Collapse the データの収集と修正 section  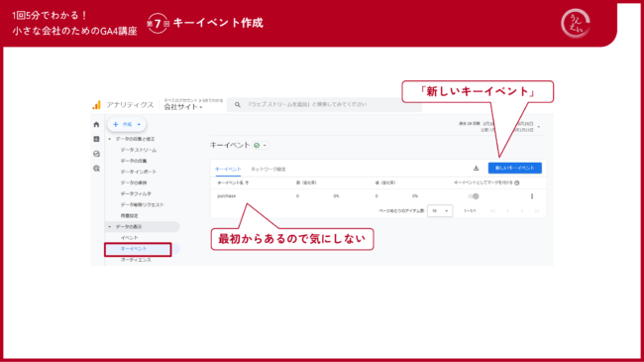click(x=110, y=139)
